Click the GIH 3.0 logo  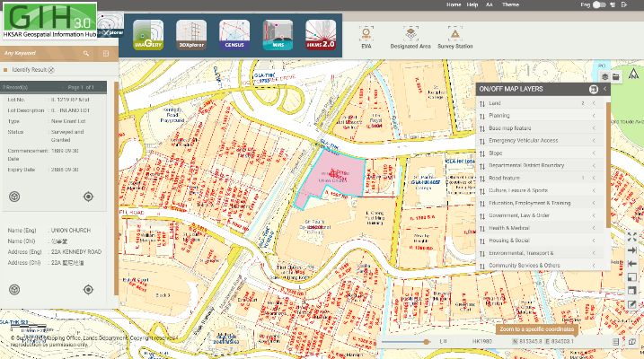pos(50,21)
